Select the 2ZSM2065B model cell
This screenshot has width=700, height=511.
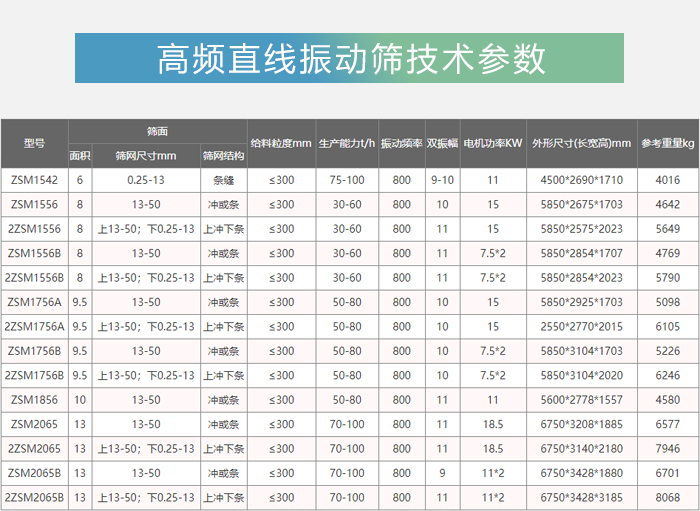(34, 497)
